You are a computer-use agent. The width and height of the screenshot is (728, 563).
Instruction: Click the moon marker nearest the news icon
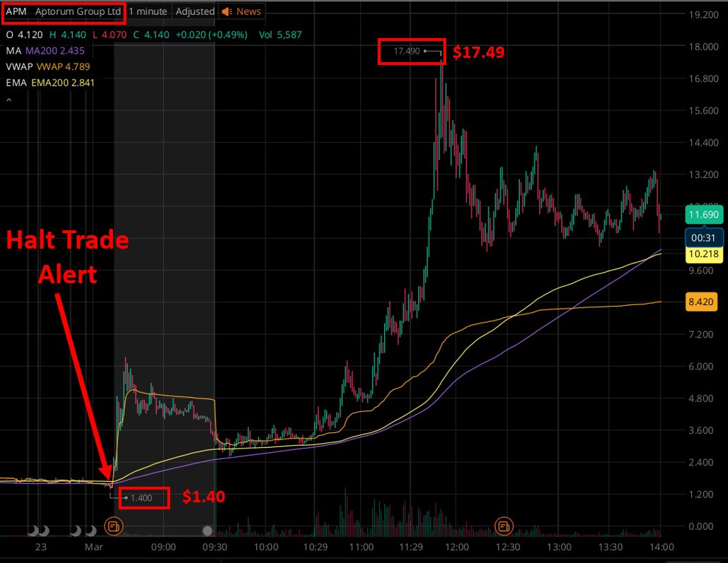(x=91, y=530)
